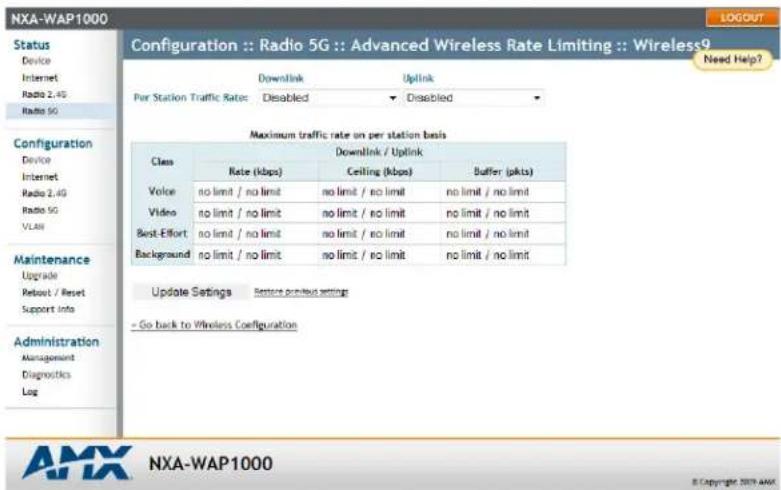Open the Need Help? bubble
Image resolution: width=781 pixels, height=490 pixels.
(732, 60)
